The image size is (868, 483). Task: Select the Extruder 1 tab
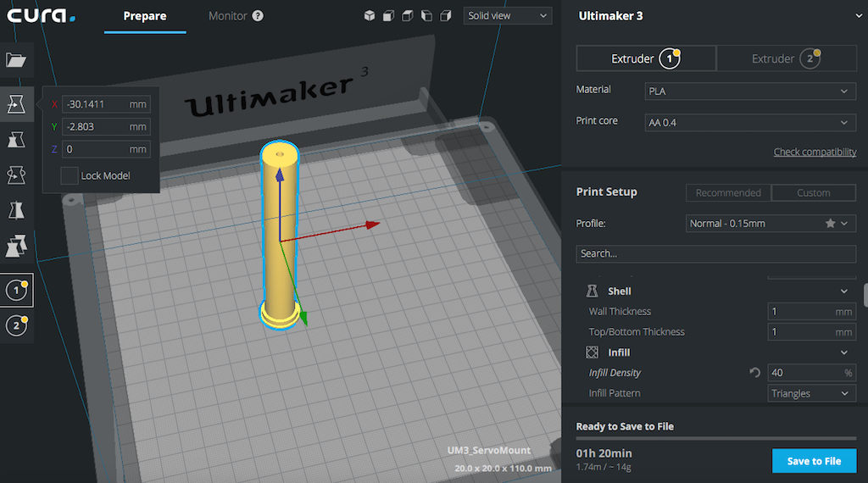point(646,58)
